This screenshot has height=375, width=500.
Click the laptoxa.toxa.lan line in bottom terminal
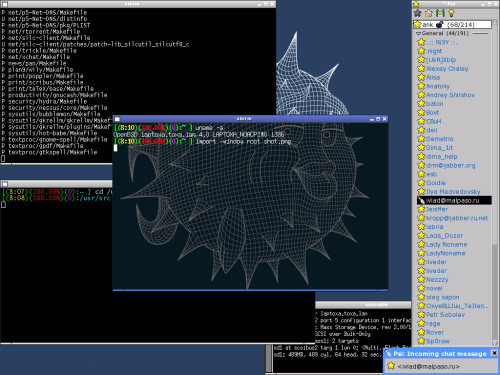(x=344, y=314)
